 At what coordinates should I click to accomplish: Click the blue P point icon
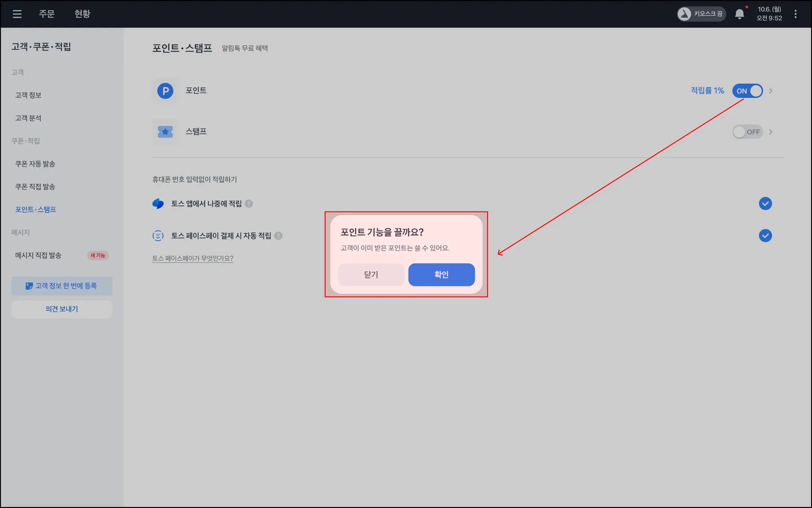tap(165, 91)
